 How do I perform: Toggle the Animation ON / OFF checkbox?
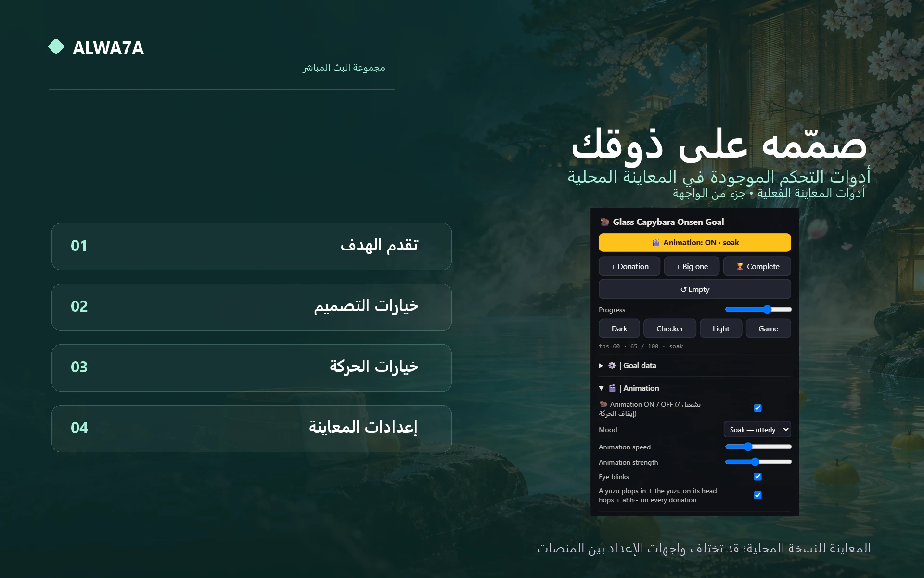[757, 408]
